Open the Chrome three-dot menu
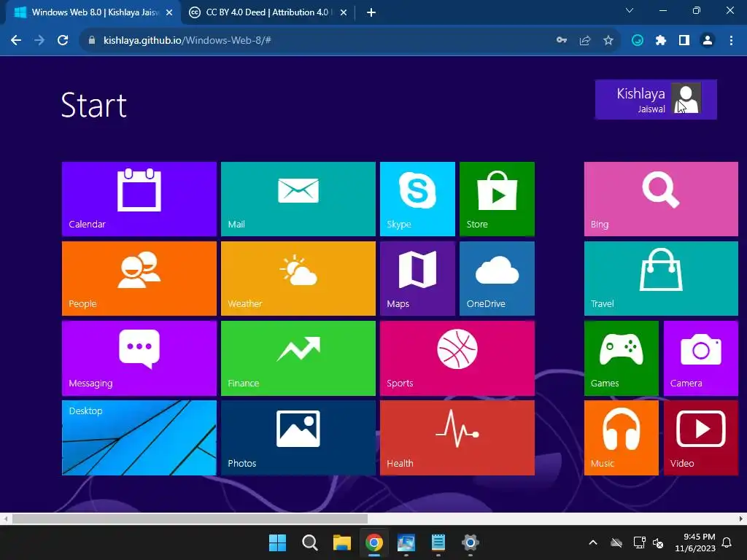 click(731, 41)
